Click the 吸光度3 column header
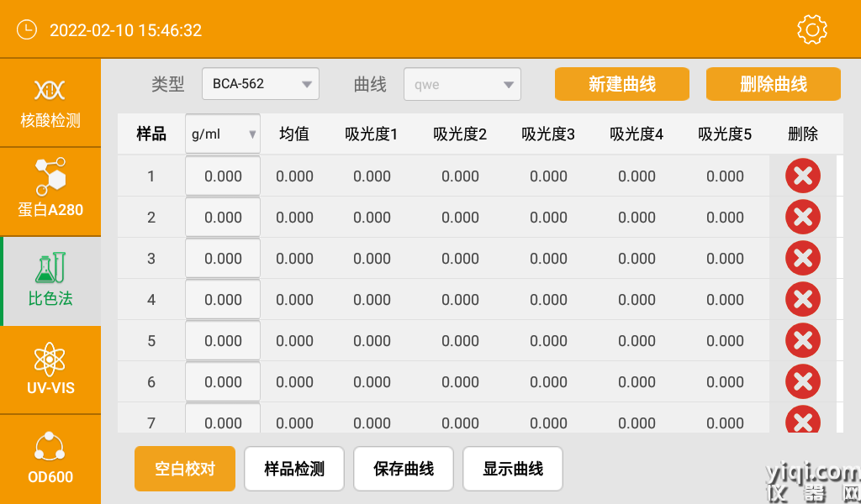The height and width of the screenshot is (504, 861). tap(548, 134)
